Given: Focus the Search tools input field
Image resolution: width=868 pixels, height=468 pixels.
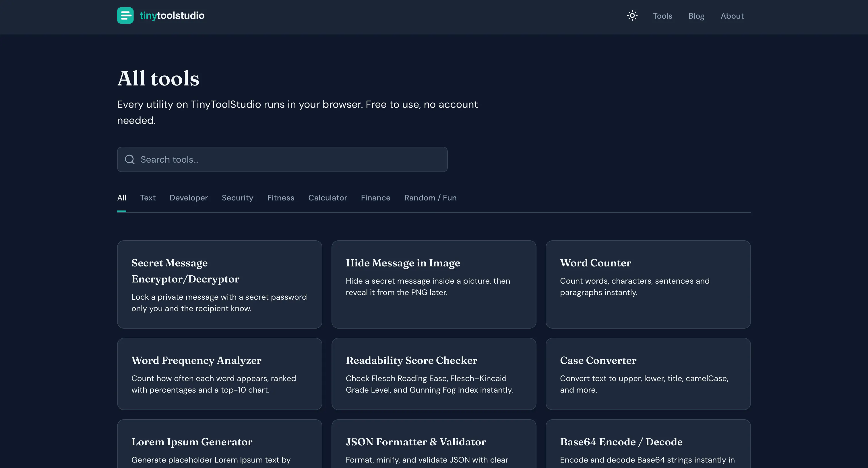Looking at the screenshot, I should click(x=282, y=159).
